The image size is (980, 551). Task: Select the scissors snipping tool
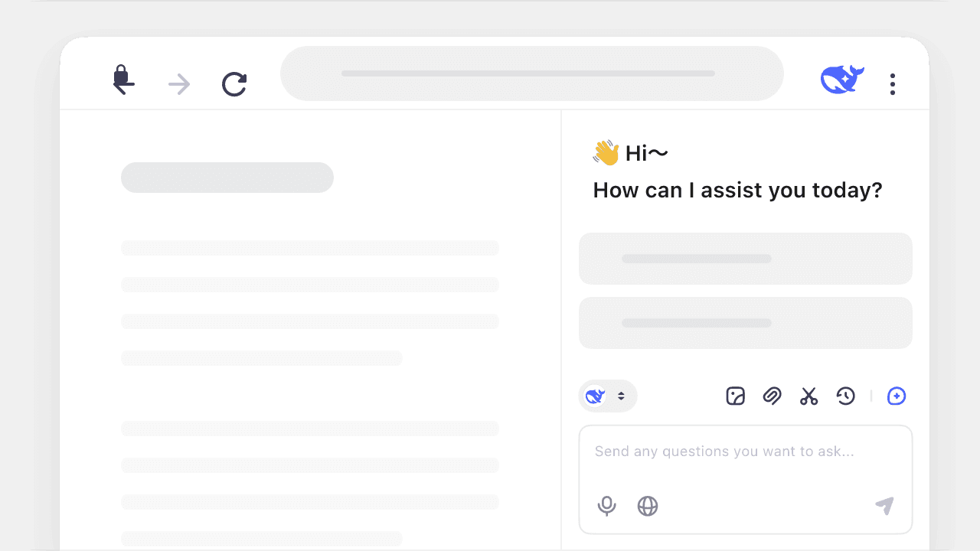pos(808,396)
